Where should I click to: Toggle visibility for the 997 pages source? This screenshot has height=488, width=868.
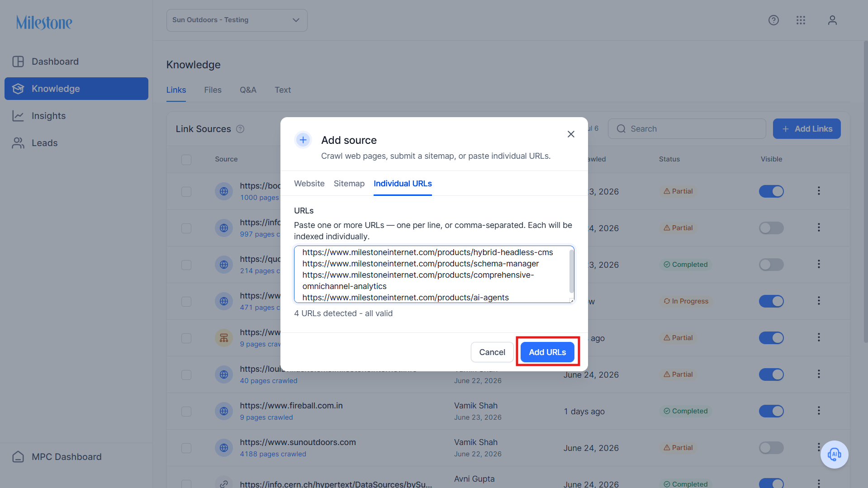[771, 228]
